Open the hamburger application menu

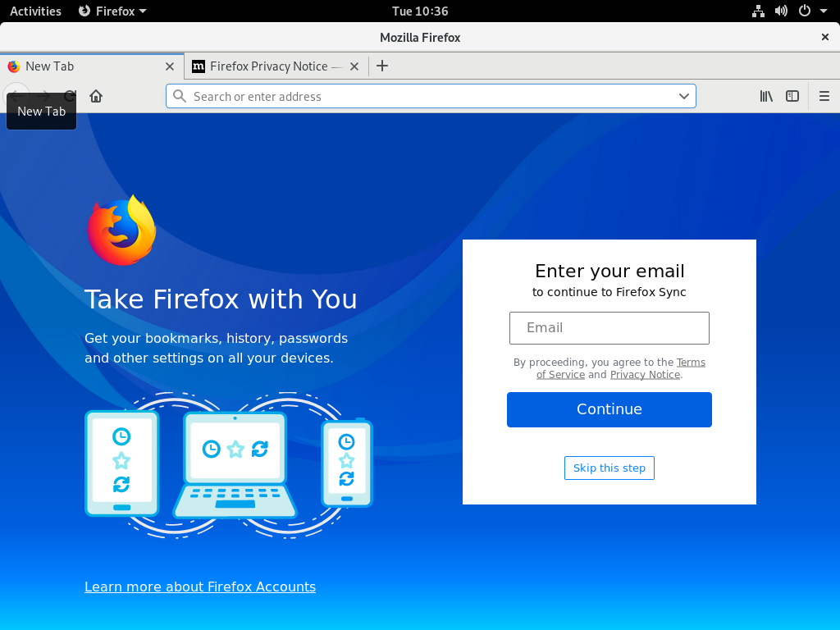tap(824, 96)
